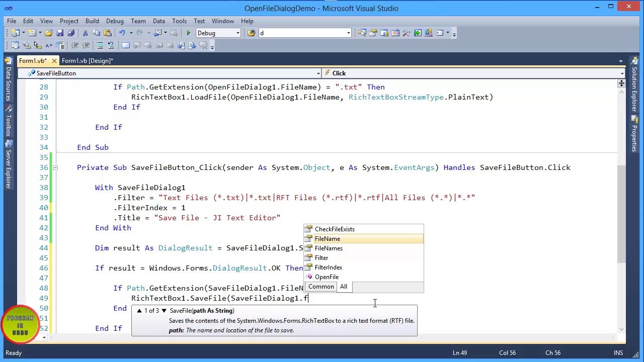Click the Start Page green arrow icon
This screenshot has width=644, height=362.
coord(418,33)
